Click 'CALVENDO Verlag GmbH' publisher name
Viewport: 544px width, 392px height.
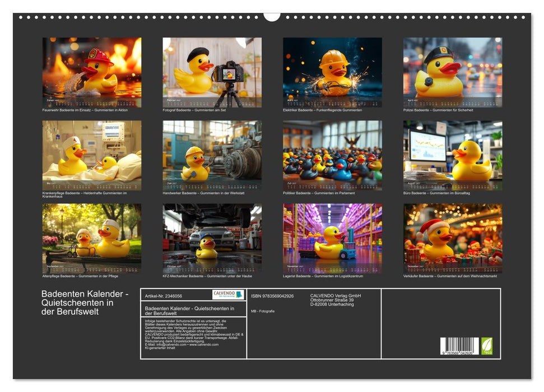(x=336, y=296)
